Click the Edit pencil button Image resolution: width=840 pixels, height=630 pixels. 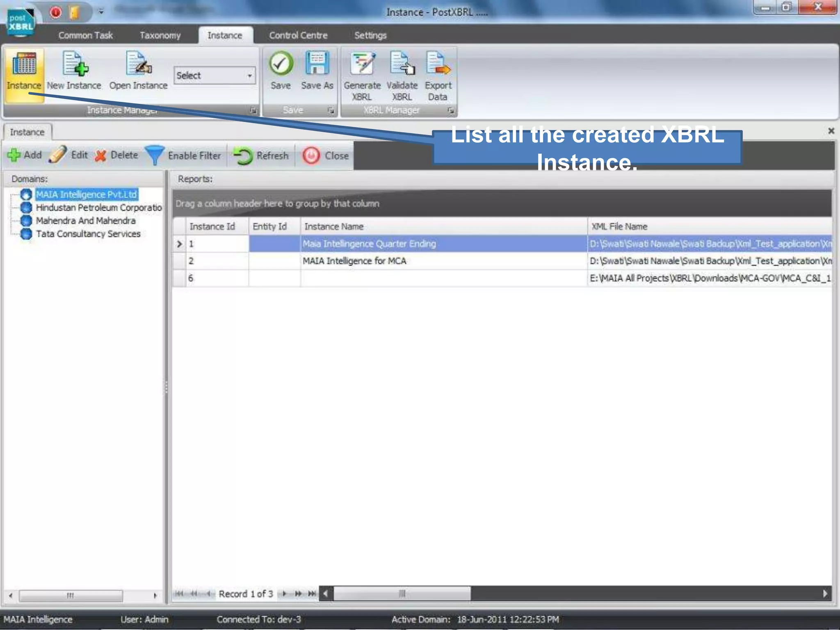[68, 155]
